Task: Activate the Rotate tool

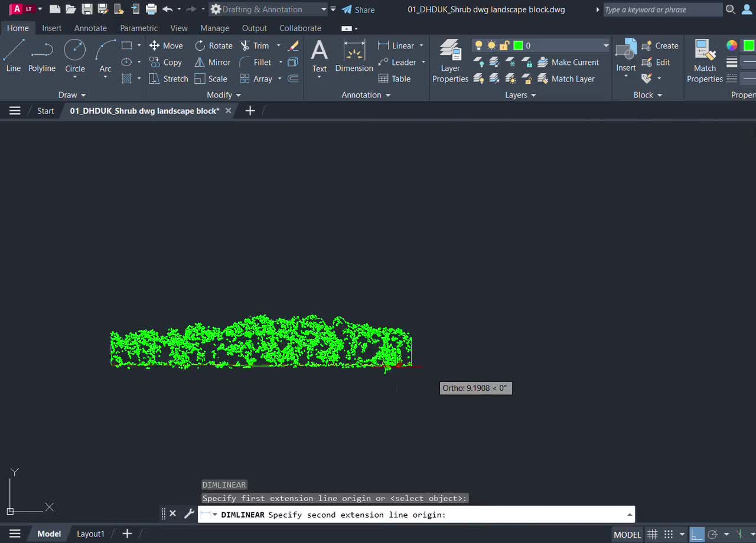Action: pos(213,45)
